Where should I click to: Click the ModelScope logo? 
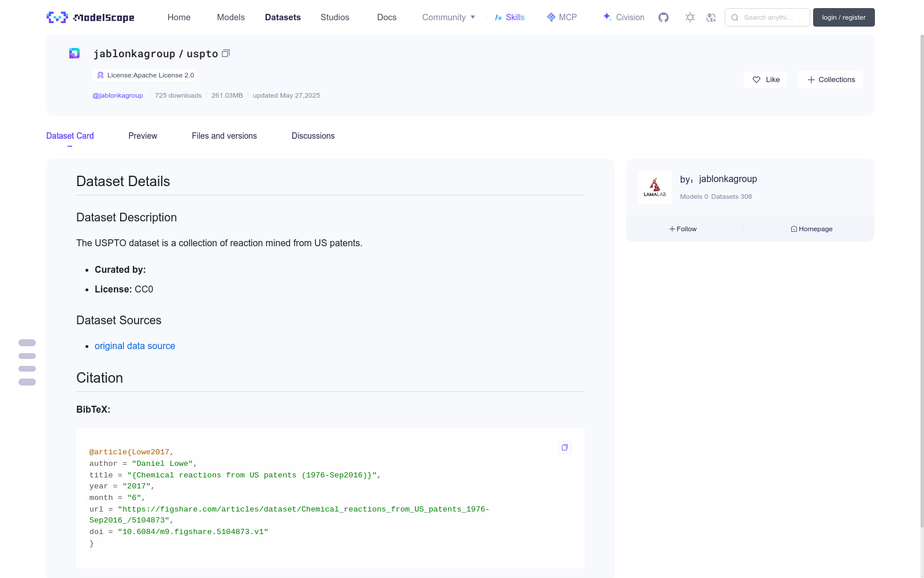tap(90, 17)
